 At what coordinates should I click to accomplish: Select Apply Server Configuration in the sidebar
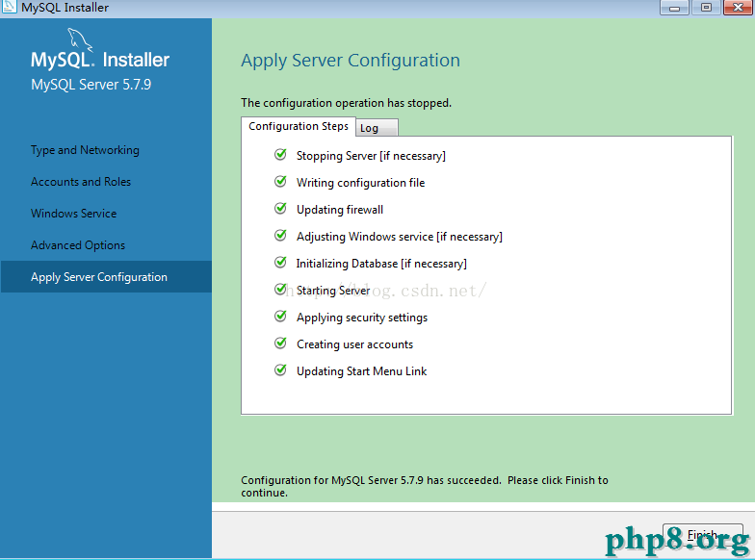click(x=106, y=277)
